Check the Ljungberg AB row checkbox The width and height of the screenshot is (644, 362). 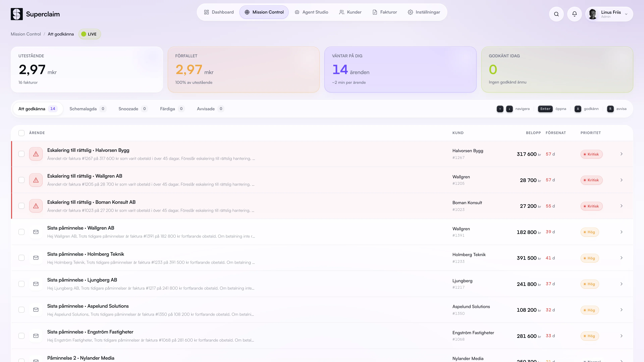[x=21, y=284]
